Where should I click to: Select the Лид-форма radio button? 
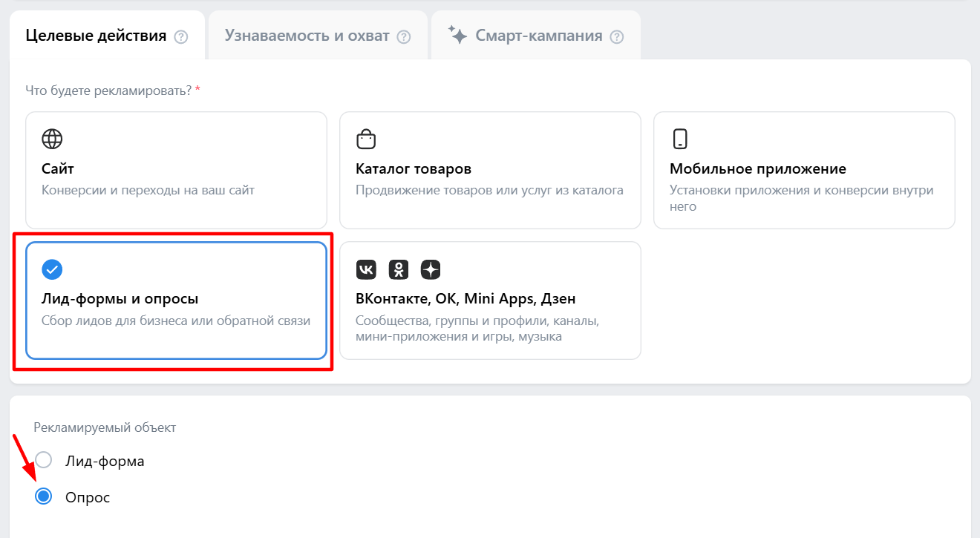pyautogui.click(x=44, y=461)
